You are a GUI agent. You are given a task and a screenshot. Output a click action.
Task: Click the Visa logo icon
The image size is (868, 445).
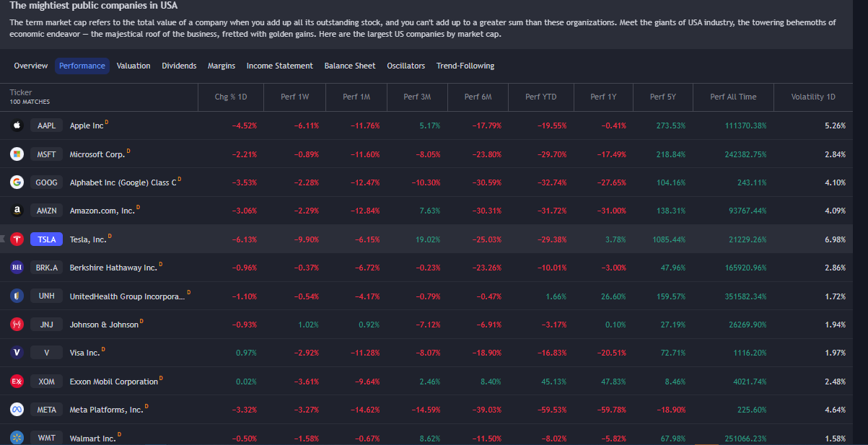17,353
